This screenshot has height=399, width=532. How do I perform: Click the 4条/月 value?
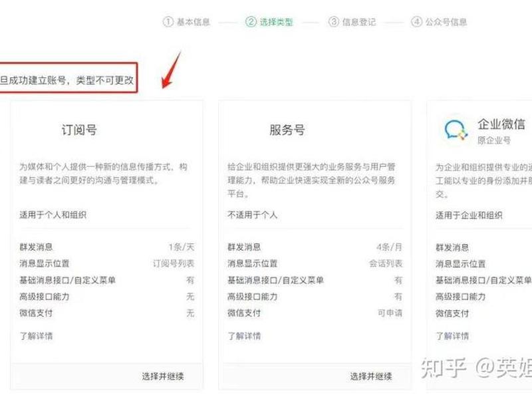[390, 247]
